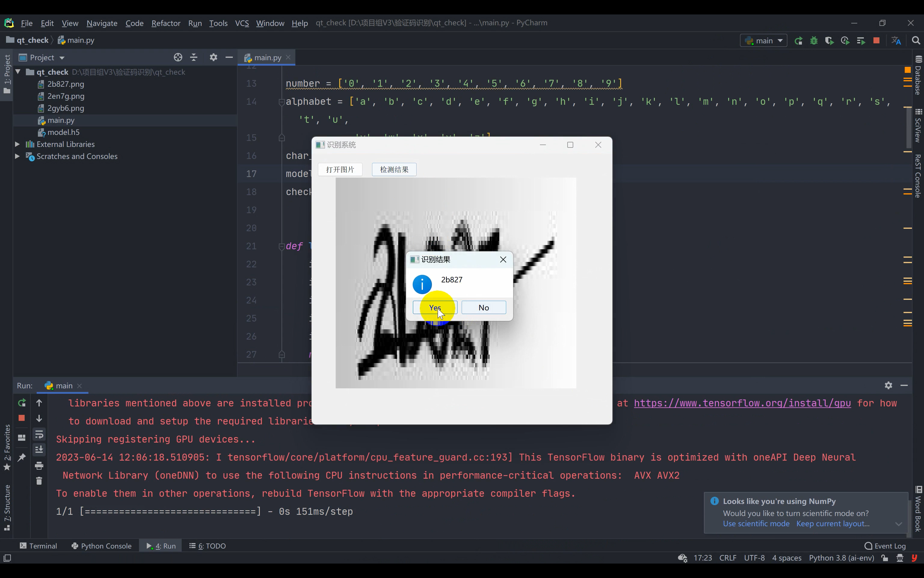924x578 pixels.
Task: Click the Locate file crosshair icon in Project panel
Action: pyautogui.click(x=178, y=58)
